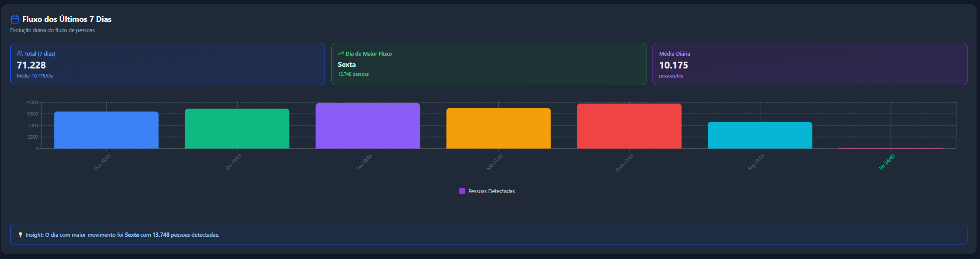Select the blue bar for Qua 18/03
The image size is (980, 259).
click(106, 130)
